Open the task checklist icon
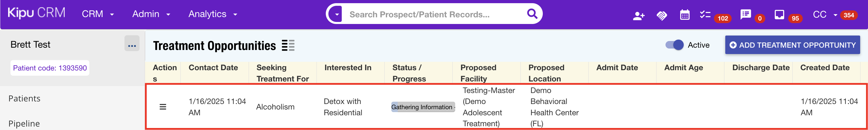The width and height of the screenshot is (868, 130). point(705,14)
